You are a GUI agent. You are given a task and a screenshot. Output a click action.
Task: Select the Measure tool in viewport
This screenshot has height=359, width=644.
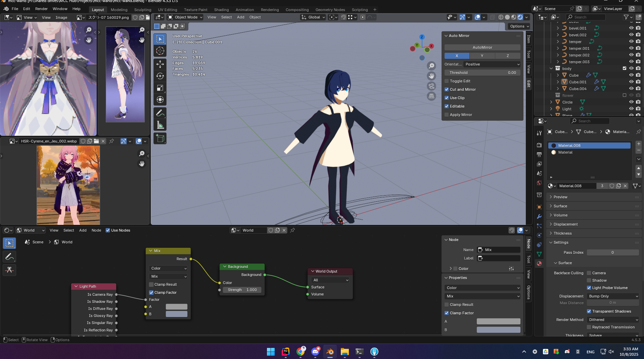pos(160,125)
